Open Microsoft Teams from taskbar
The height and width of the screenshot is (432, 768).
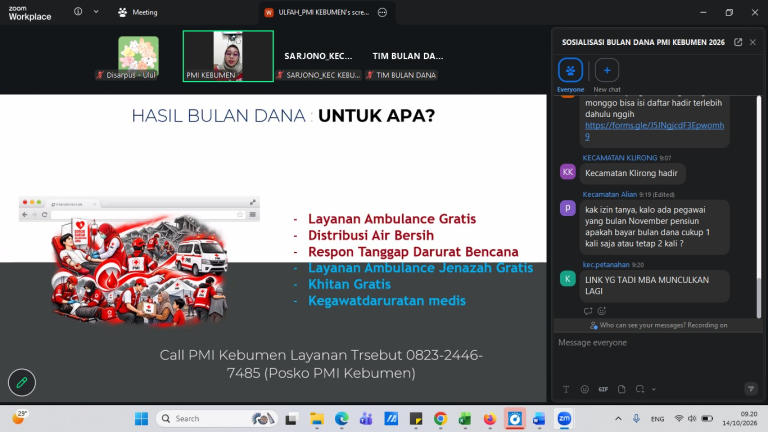(x=366, y=419)
